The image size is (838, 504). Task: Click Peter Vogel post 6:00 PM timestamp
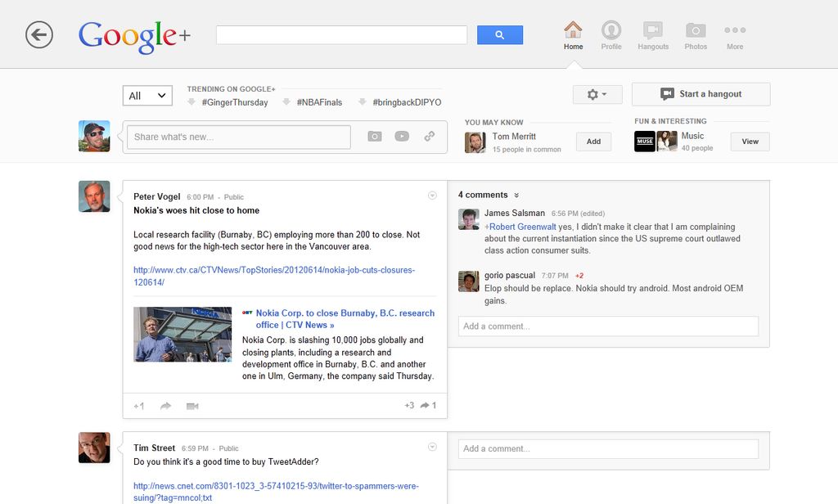coord(200,197)
